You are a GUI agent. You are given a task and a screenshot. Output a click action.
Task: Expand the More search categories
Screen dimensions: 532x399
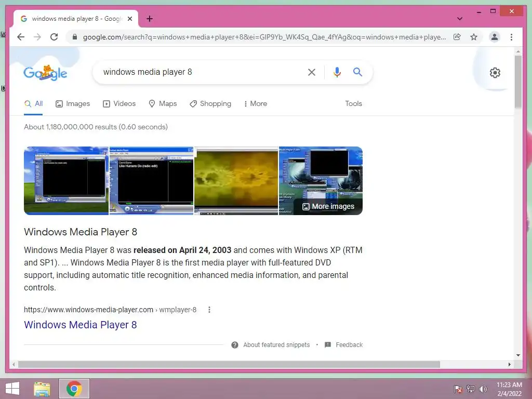[256, 104]
